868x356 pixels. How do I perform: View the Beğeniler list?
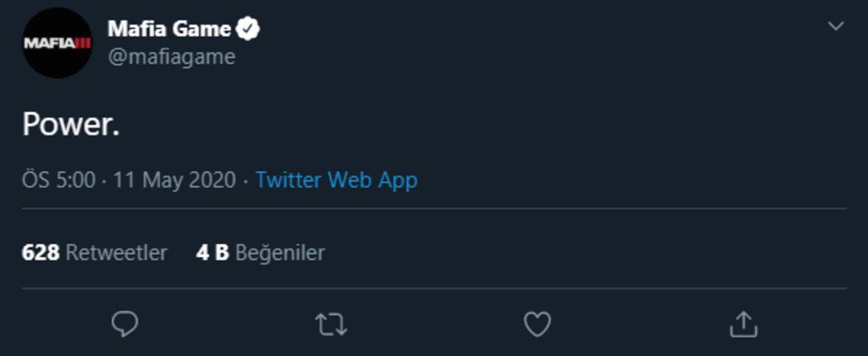[x=280, y=253]
